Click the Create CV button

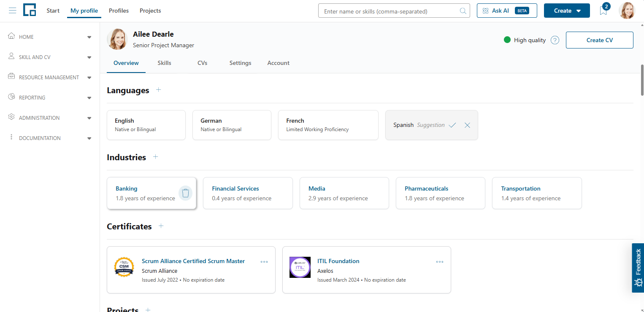(599, 40)
